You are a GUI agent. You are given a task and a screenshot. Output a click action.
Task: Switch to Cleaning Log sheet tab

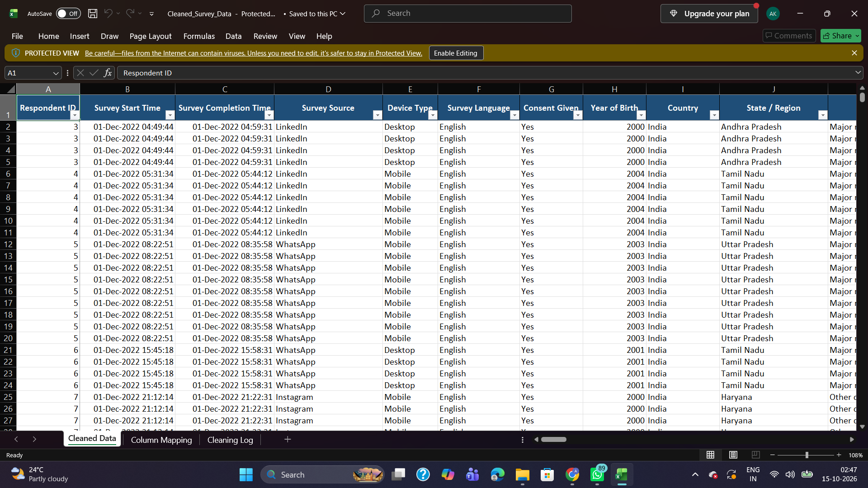(230, 440)
